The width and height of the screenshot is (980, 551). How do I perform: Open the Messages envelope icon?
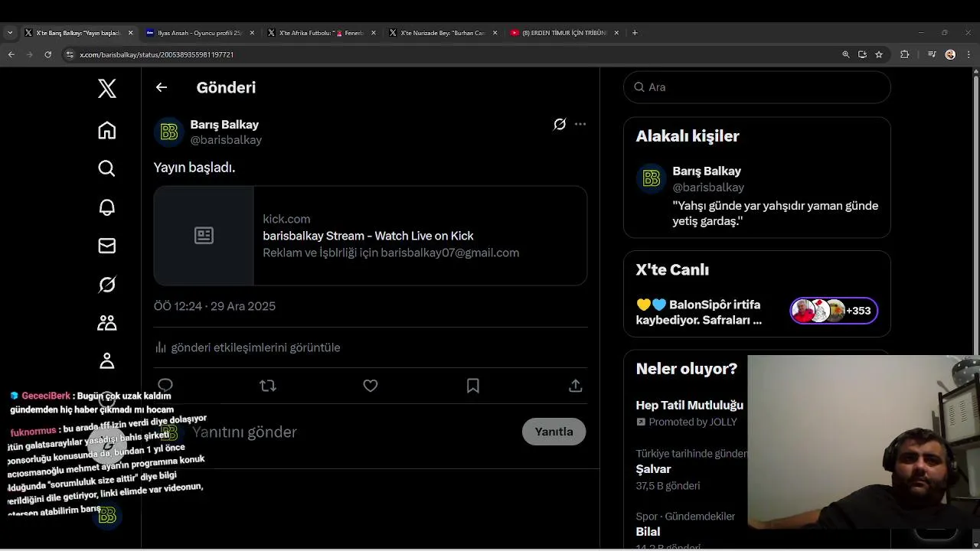(107, 246)
